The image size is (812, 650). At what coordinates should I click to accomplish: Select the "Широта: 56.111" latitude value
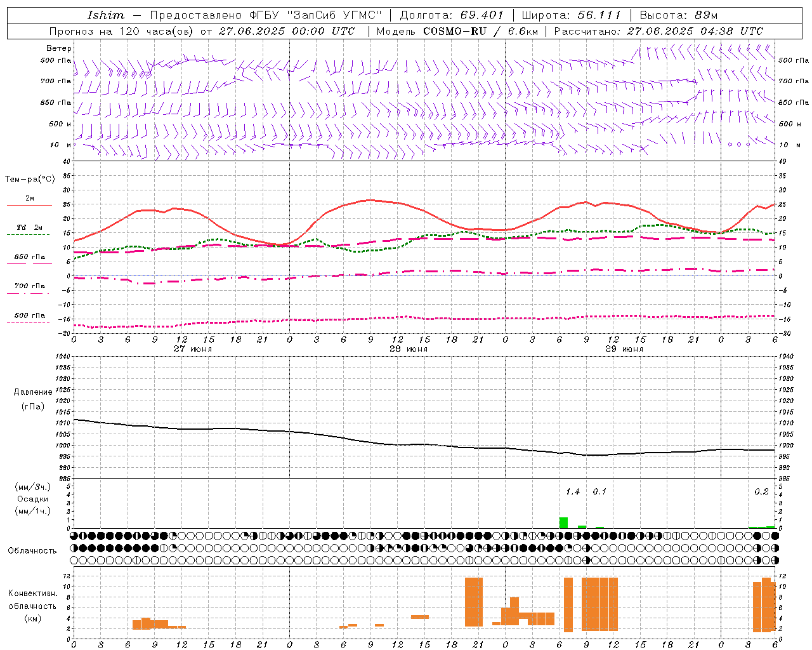571,15
